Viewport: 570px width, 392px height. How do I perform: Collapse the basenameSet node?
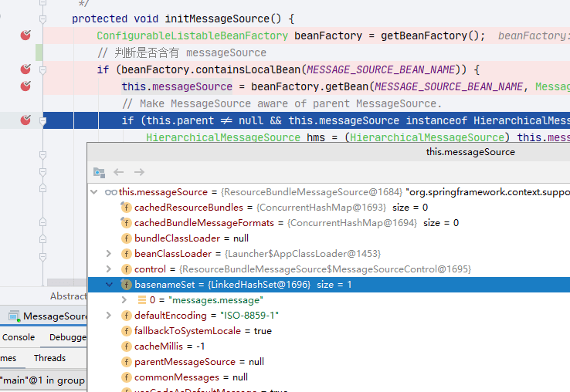click(109, 285)
